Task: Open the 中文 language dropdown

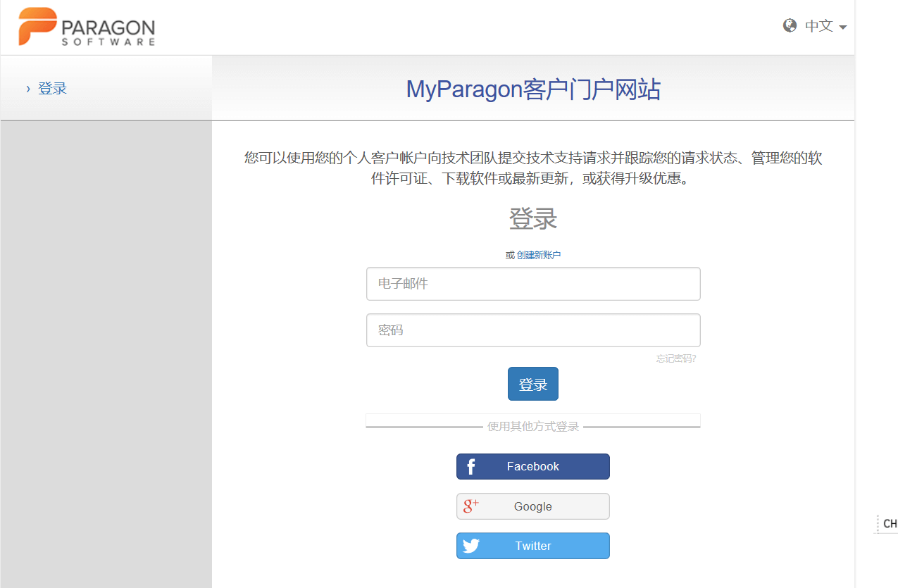Action: [x=825, y=26]
